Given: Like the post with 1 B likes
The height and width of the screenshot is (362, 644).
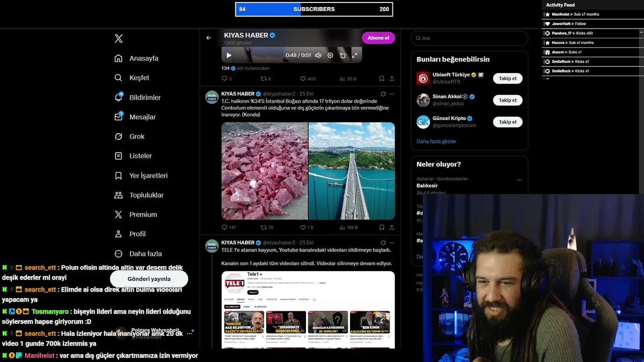Looking at the screenshot, I should 307,227.
